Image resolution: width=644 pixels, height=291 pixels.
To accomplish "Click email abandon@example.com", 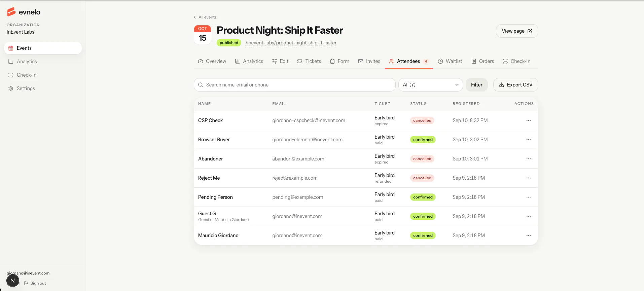I will pyautogui.click(x=298, y=159).
